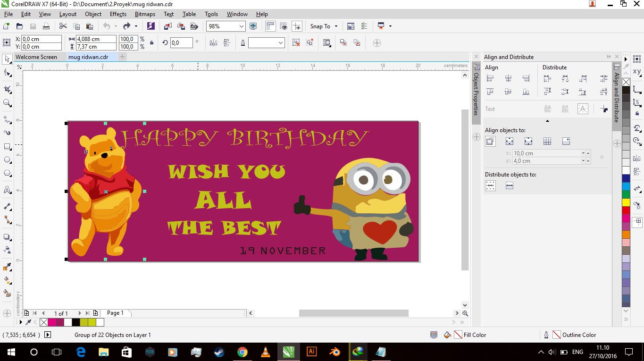Toggle the lock ratio on the property bar
The height and width of the screenshot is (361, 644).
(x=151, y=42)
